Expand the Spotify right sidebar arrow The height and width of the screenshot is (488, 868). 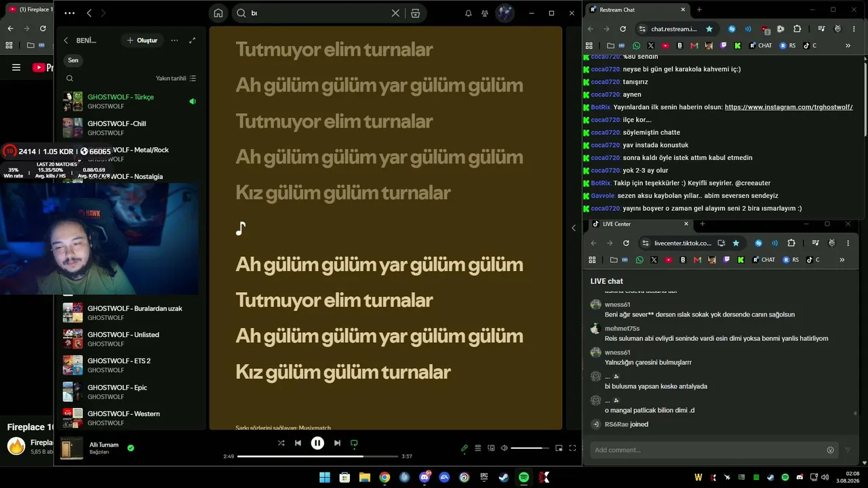tap(574, 228)
